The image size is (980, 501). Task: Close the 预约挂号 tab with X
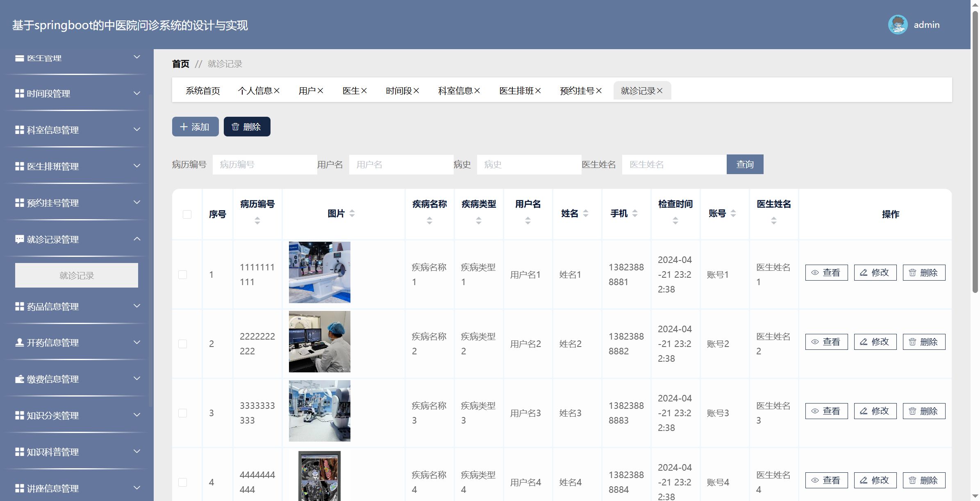599,91
